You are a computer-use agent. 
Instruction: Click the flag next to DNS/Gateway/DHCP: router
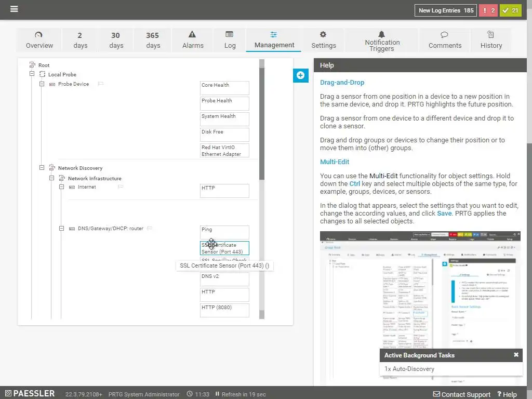(x=150, y=228)
